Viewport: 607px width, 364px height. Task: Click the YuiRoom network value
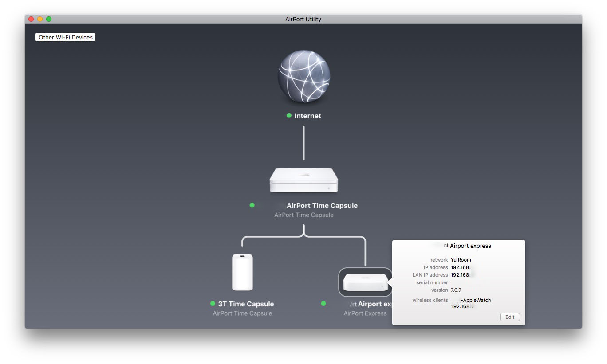[461, 260]
